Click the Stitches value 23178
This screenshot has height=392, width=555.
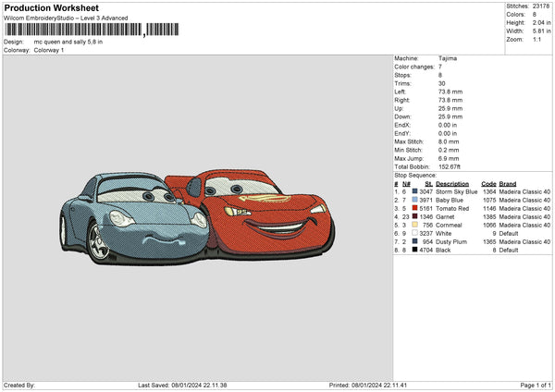pyautogui.click(x=541, y=6)
